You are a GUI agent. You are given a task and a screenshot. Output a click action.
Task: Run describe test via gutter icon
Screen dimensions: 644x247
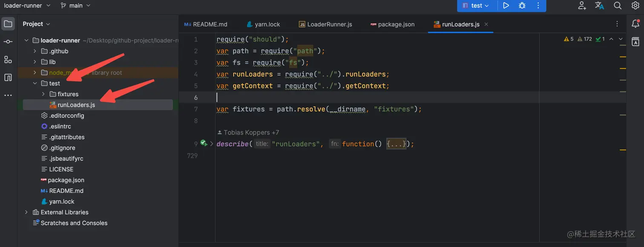[204, 143]
